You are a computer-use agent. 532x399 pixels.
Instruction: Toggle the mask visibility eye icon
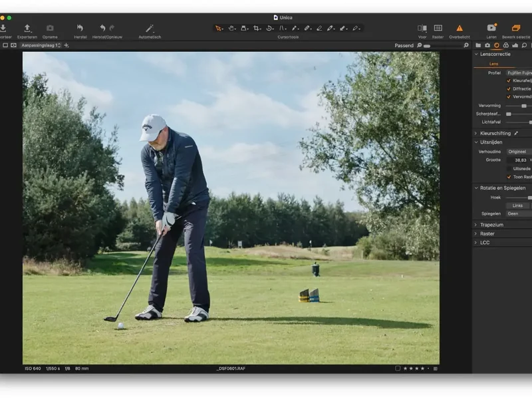13,45
